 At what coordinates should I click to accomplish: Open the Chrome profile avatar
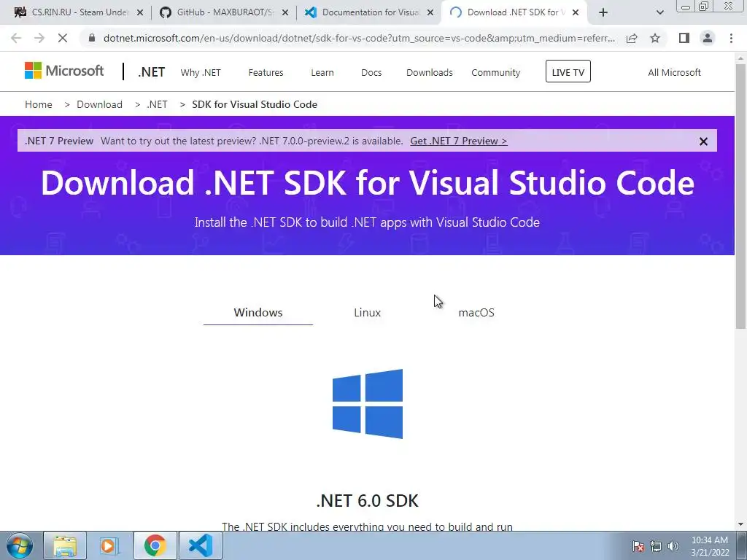pyautogui.click(x=708, y=38)
